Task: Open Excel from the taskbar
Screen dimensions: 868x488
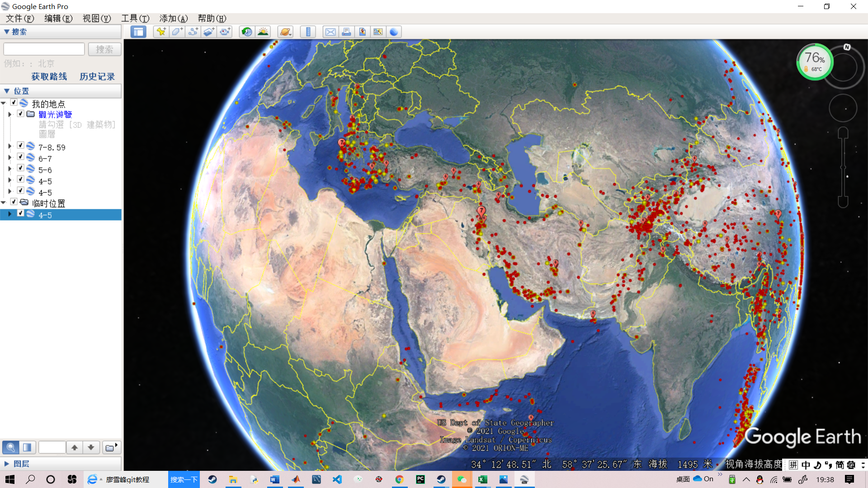Action: pyautogui.click(x=482, y=479)
